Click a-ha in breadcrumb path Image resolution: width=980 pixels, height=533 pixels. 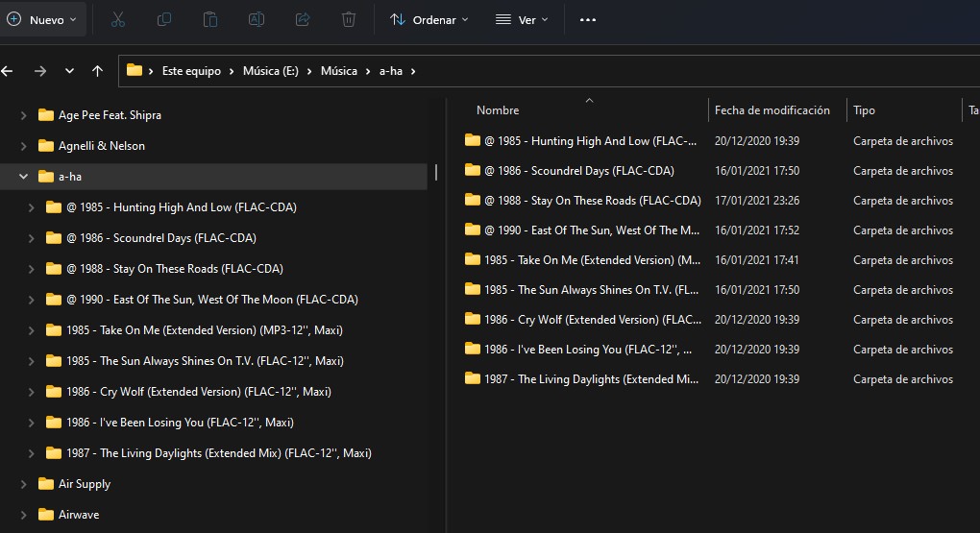click(391, 71)
